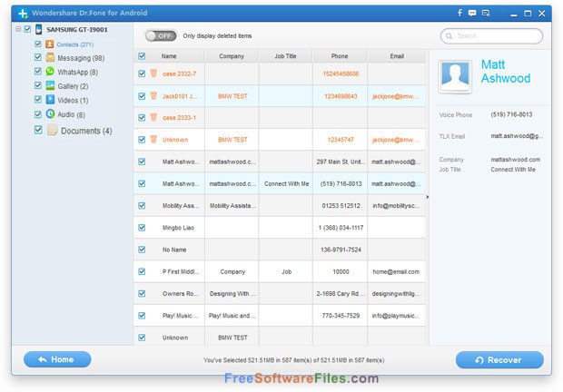Open WhatsApp (8) in the sidebar
The width and height of the screenshot is (563, 392).
click(77, 72)
